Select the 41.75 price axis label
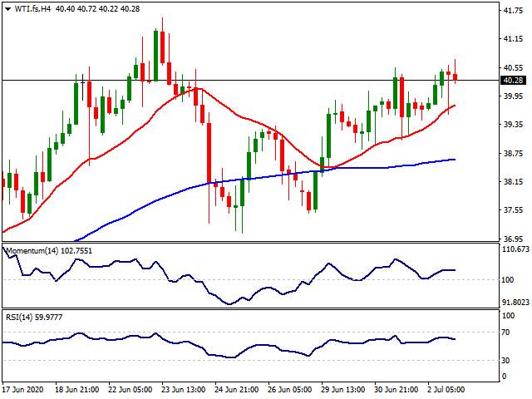Image resolution: width=532 pixels, height=399 pixels. (x=514, y=11)
